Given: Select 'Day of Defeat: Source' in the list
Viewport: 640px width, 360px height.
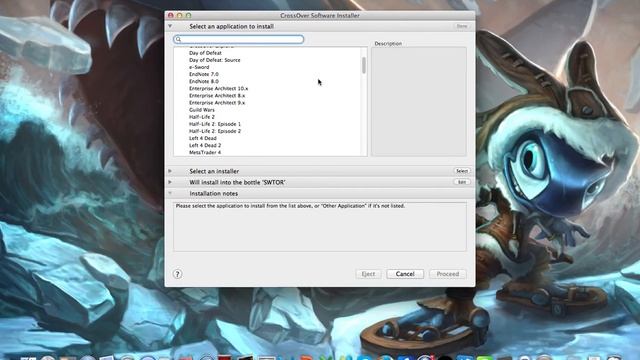Looking at the screenshot, I should pos(215,60).
